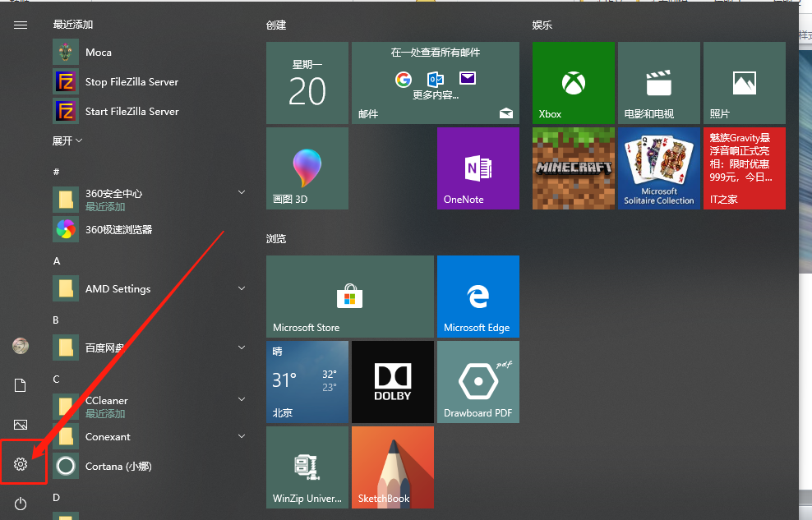Click the C letter index header
Viewport: 812px width, 520px height.
56,380
